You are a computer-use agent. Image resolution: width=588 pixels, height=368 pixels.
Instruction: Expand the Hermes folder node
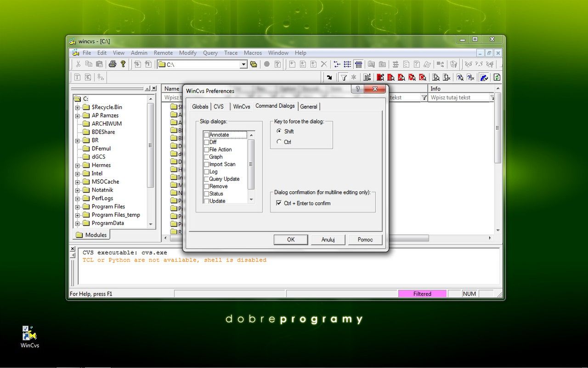click(x=78, y=166)
